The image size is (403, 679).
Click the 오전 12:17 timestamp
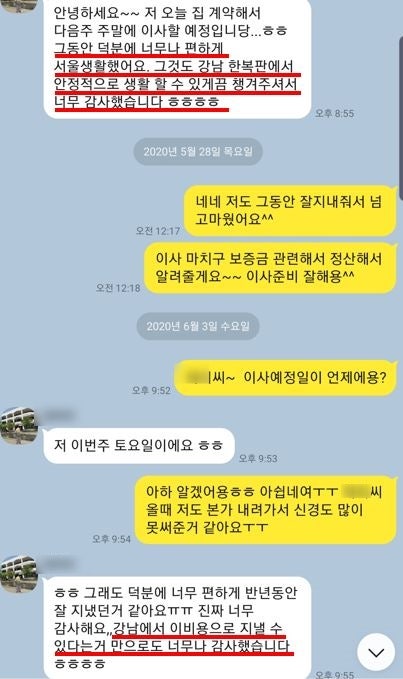(x=158, y=231)
